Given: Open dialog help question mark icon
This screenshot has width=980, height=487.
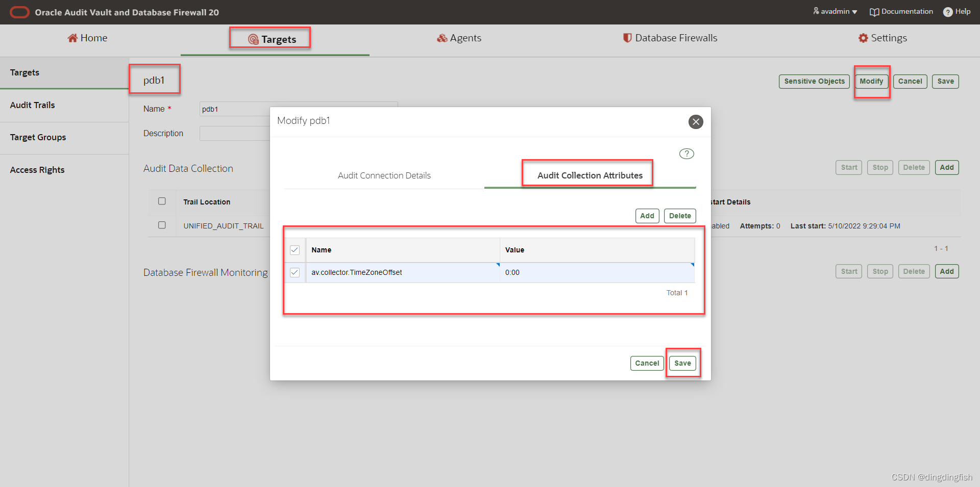Looking at the screenshot, I should [x=687, y=153].
